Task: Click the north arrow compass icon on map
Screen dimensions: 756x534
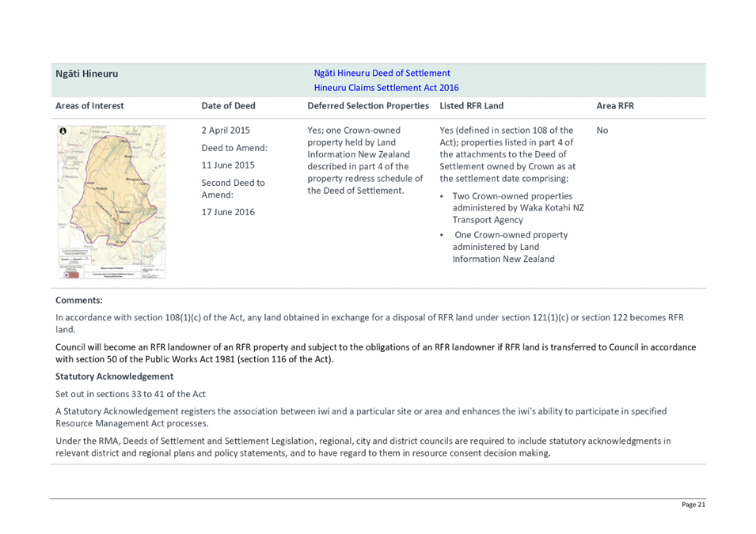Action: (x=63, y=131)
